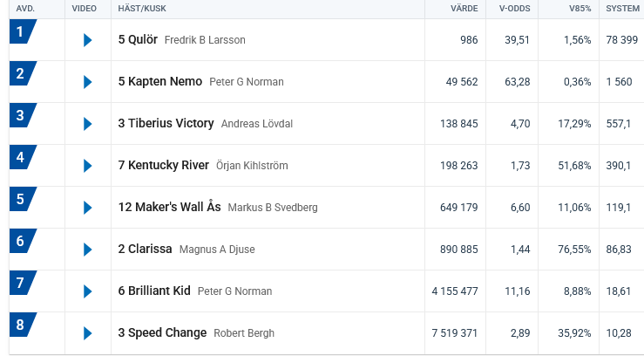Open horse 5 Qulör link
644x356 pixels.
click(138, 40)
